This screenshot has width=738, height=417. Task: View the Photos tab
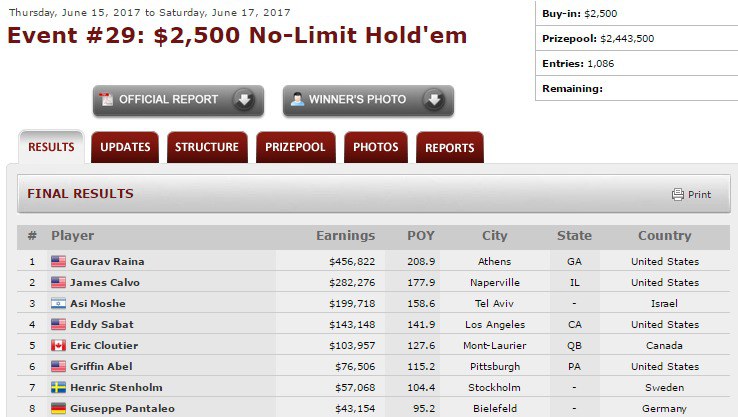coord(375,148)
